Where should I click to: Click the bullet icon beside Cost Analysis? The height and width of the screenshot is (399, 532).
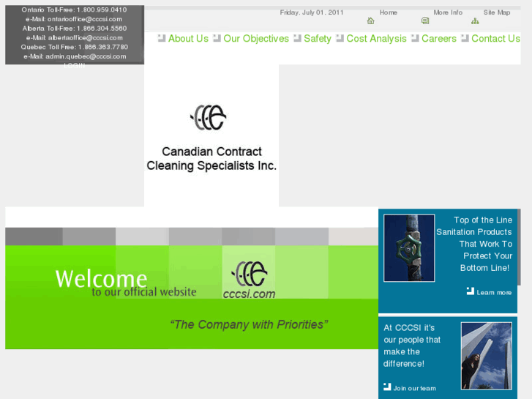340,38
